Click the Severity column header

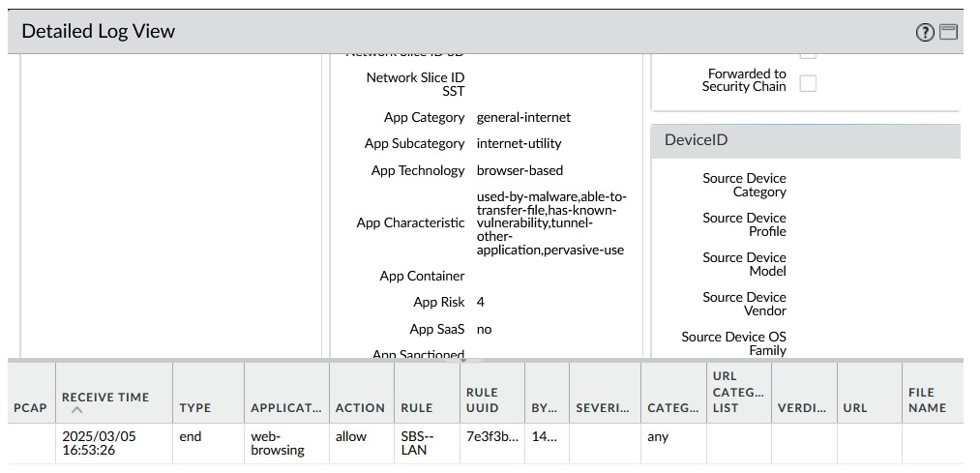[603, 407]
